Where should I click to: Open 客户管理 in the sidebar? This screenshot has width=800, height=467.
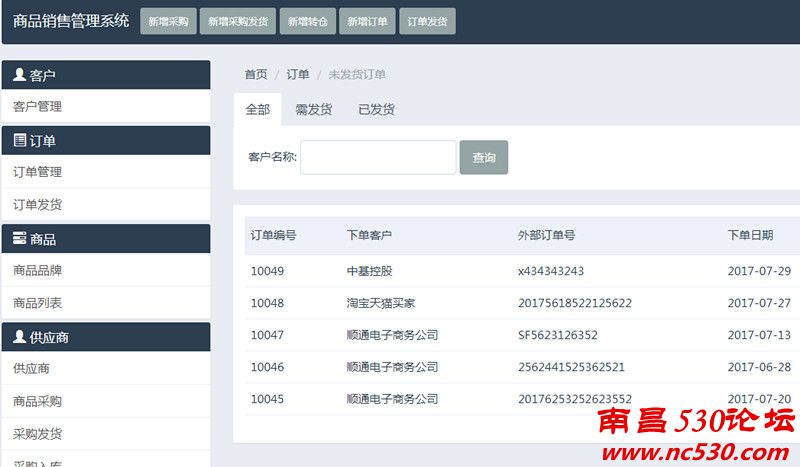click(38, 106)
